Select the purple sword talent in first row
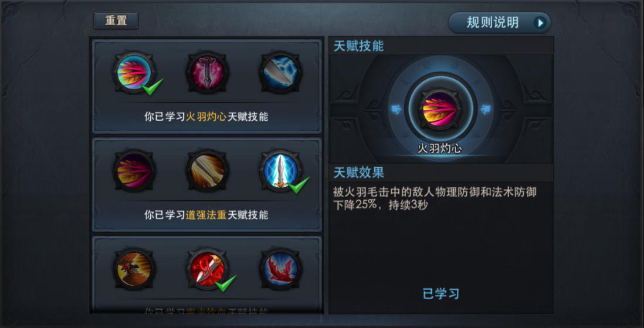This screenshot has width=644, height=328. (207, 73)
